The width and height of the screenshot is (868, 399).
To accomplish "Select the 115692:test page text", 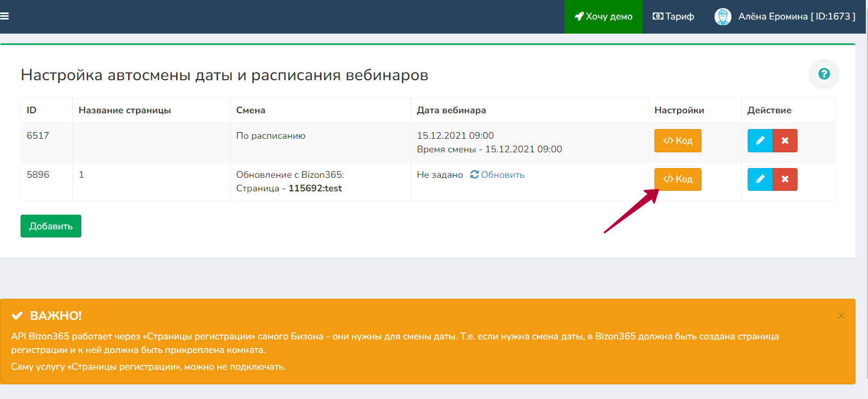I will pyautogui.click(x=315, y=188).
